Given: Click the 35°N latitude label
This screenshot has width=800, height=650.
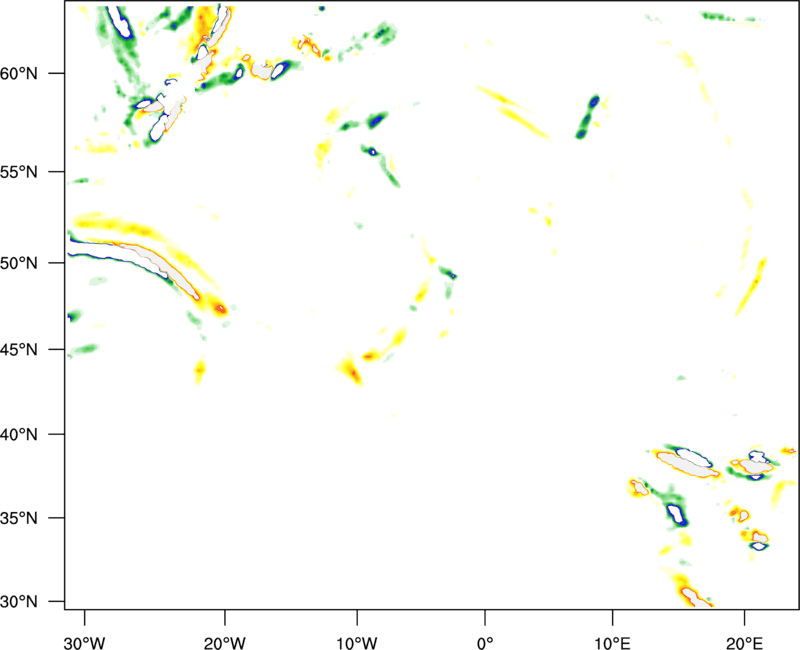Looking at the screenshot, I should 19,518.
